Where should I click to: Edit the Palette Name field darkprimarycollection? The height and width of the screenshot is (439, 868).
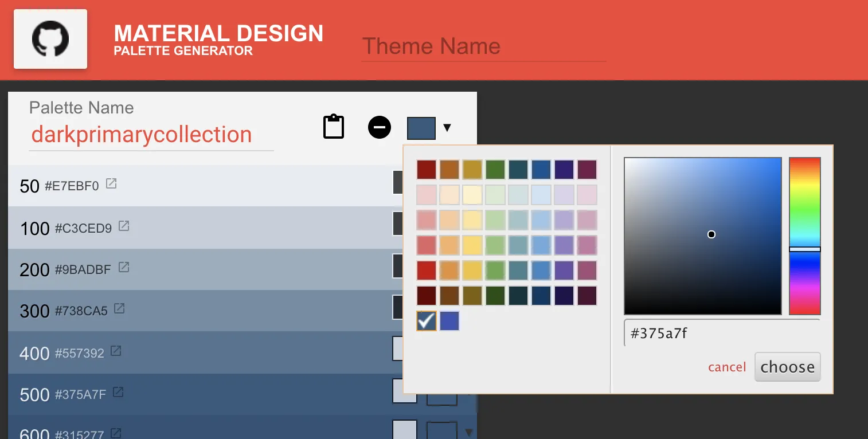tap(151, 135)
